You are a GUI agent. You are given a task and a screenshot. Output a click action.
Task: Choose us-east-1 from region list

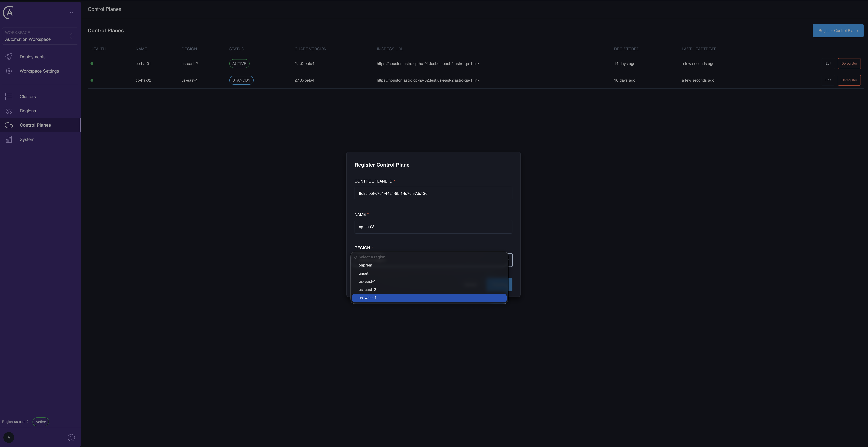tap(429, 281)
